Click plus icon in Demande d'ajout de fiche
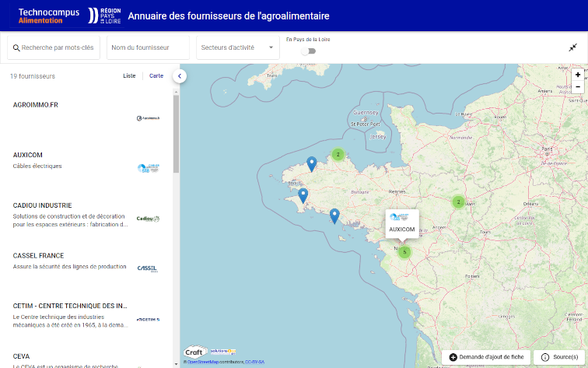Image resolution: width=588 pixels, height=368 pixels. pos(453,357)
